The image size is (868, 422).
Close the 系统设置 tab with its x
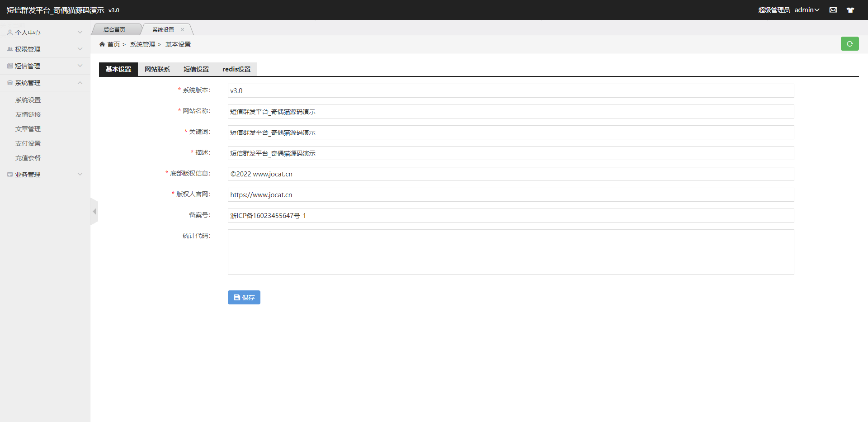tap(182, 30)
